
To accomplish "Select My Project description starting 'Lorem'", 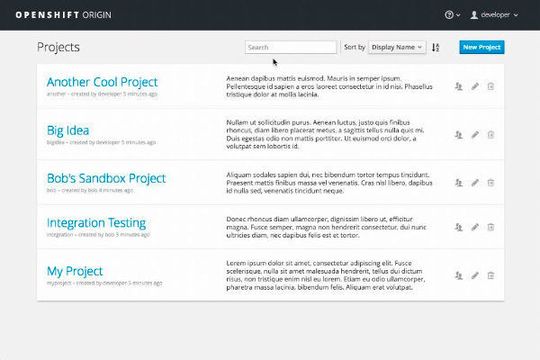I will pyautogui.click(x=326, y=275).
